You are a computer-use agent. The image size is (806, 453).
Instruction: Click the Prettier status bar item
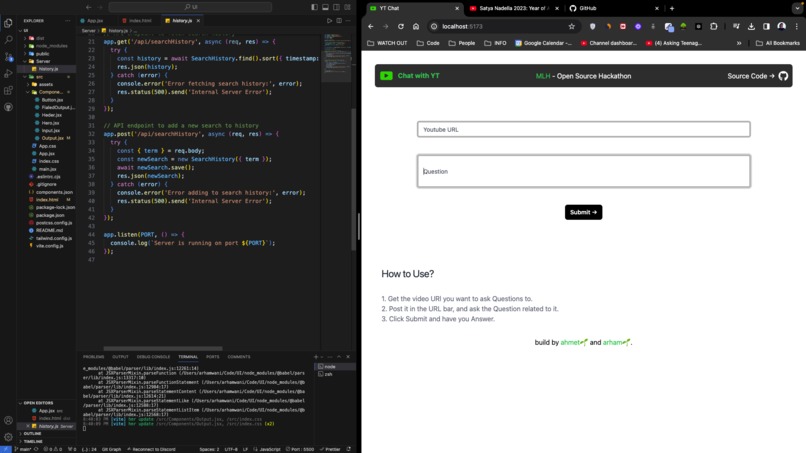point(330,449)
